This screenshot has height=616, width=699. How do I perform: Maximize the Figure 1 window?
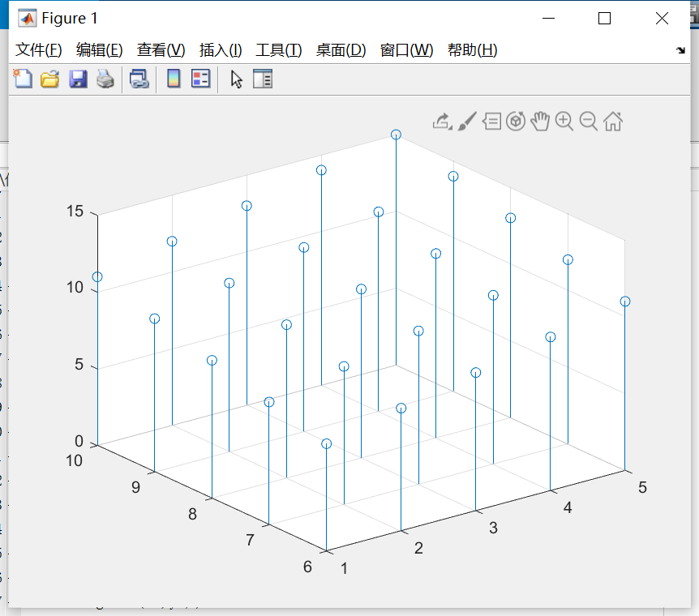604,19
